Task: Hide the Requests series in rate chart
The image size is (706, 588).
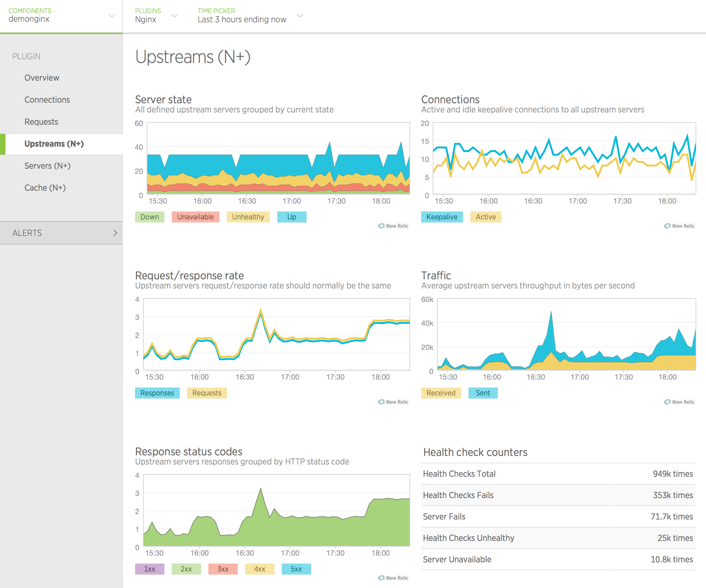Action: 207,393
